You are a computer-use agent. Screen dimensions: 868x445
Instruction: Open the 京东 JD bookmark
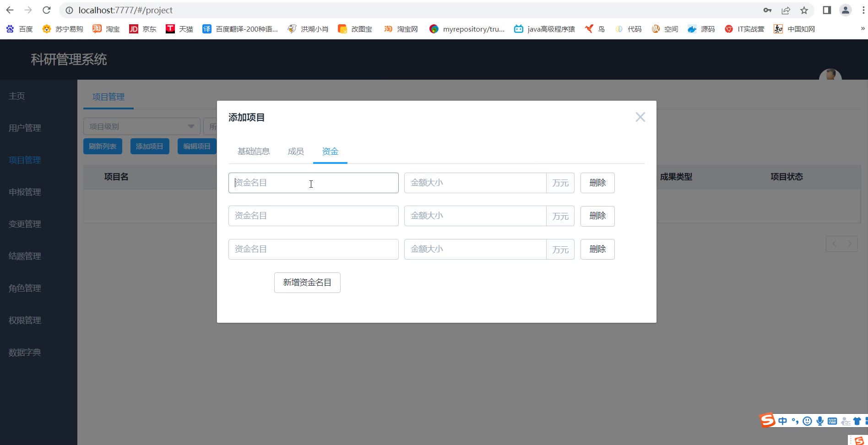(142, 29)
